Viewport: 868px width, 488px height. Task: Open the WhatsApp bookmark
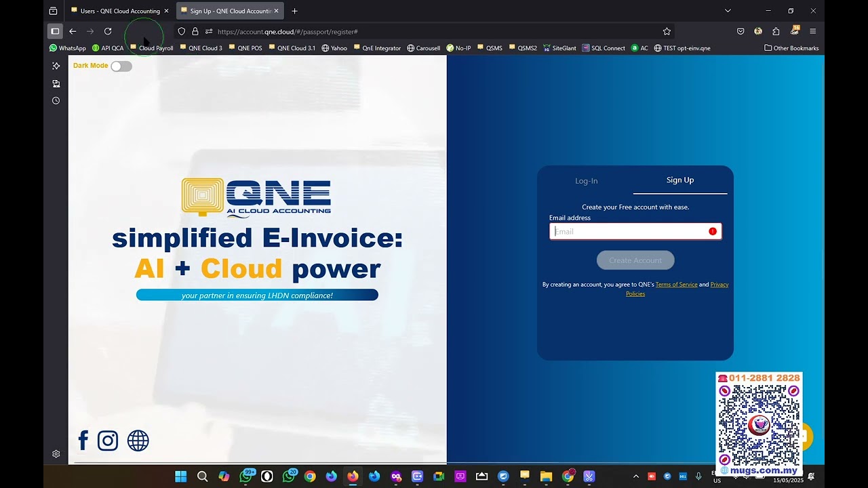tap(68, 48)
